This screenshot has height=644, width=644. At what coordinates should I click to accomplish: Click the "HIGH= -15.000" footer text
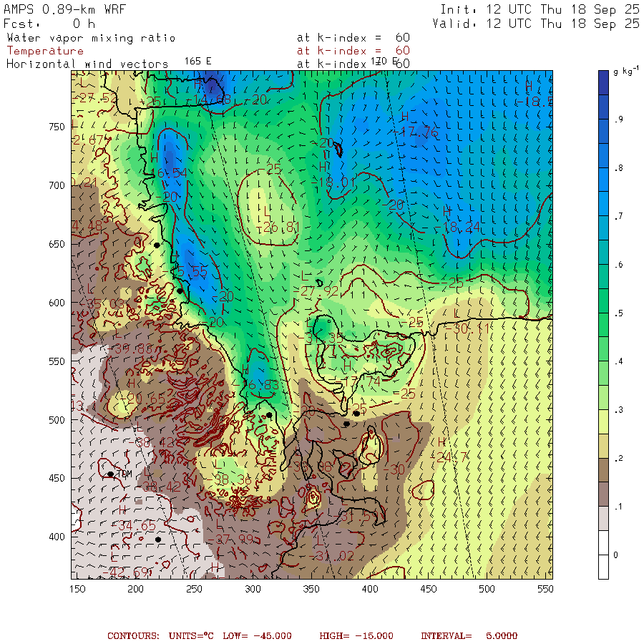click(x=356, y=635)
